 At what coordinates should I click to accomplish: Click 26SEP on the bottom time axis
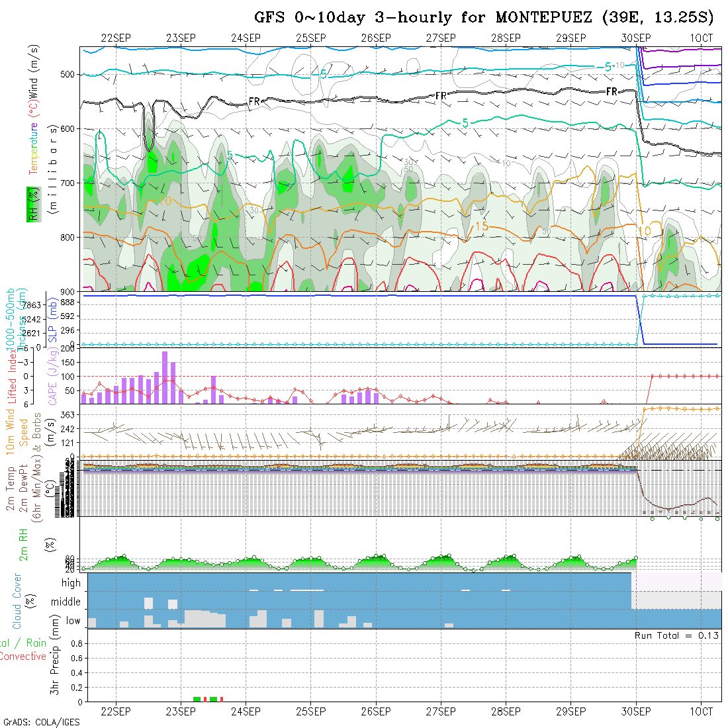(376, 711)
